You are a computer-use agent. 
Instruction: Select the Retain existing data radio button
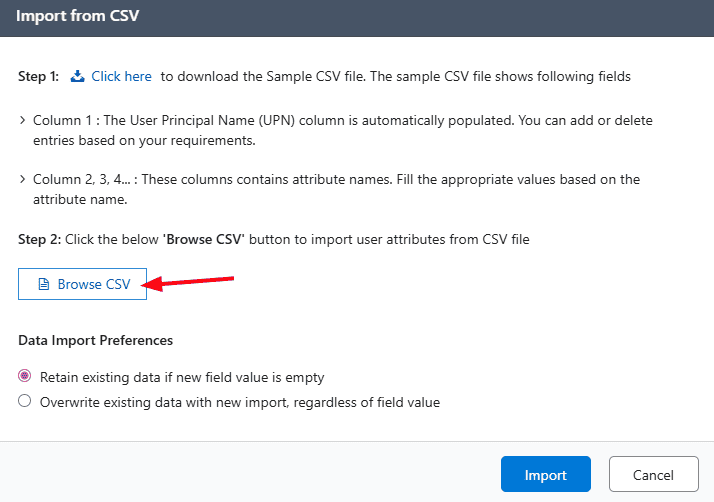point(25,377)
